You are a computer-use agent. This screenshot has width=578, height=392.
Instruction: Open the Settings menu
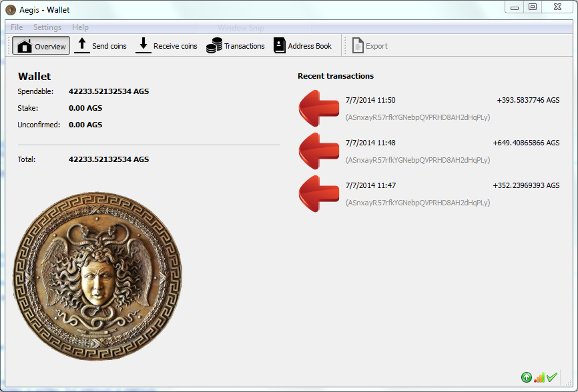[x=47, y=27]
